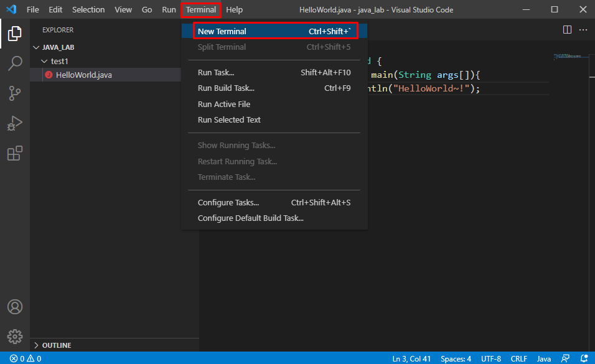Select Configure Default Build Task...

(274, 218)
